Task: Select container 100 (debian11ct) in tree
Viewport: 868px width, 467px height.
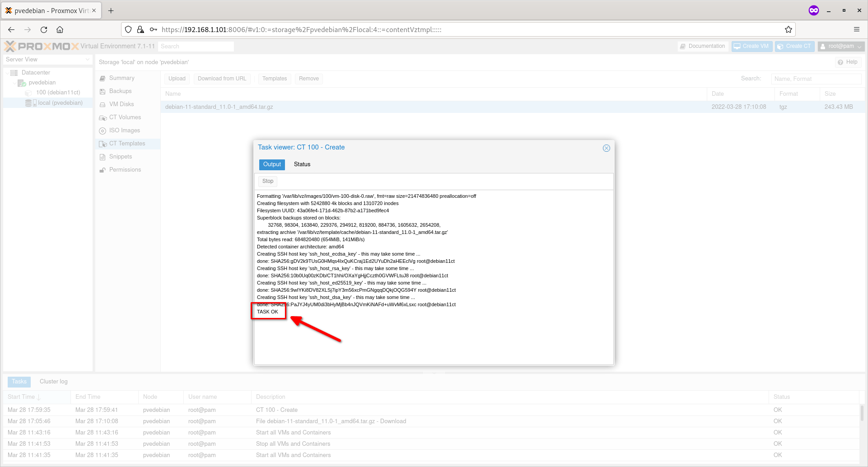Action: point(58,93)
